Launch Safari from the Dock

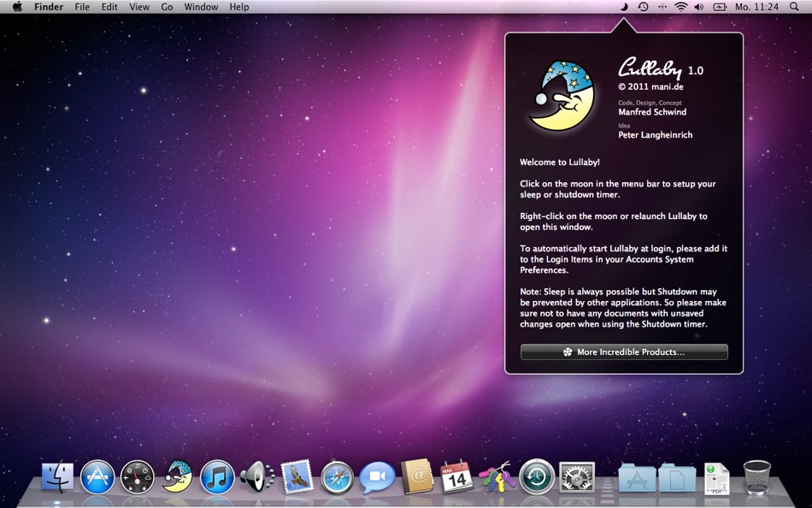(x=337, y=477)
